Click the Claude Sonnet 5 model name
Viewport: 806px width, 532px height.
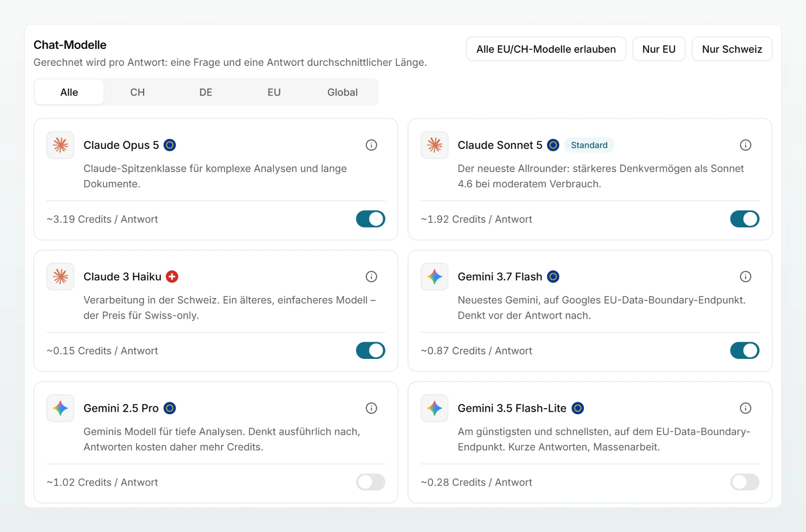[x=500, y=145]
